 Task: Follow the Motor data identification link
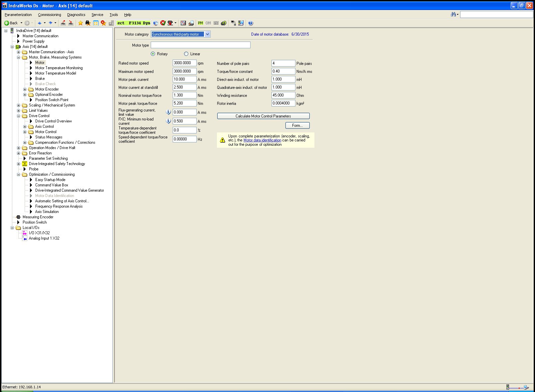click(x=262, y=140)
